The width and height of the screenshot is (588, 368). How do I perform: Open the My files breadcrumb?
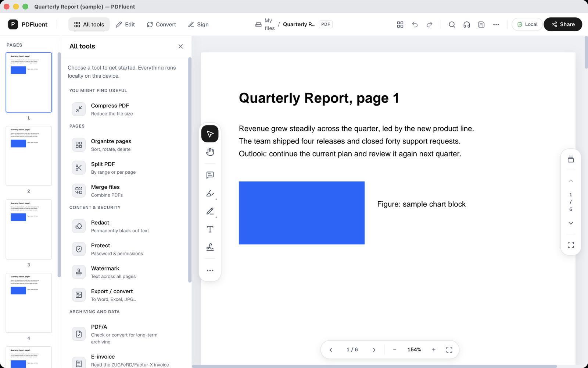pyautogui.click(x=269, y=24)
